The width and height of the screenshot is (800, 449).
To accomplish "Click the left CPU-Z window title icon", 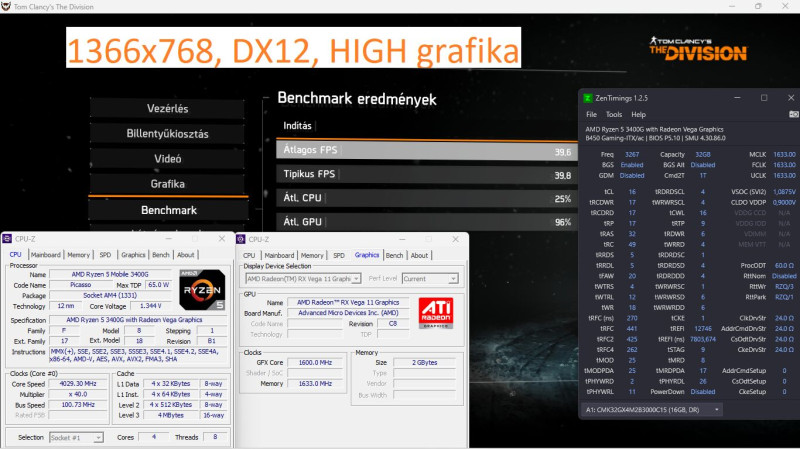I will (7, 239).
